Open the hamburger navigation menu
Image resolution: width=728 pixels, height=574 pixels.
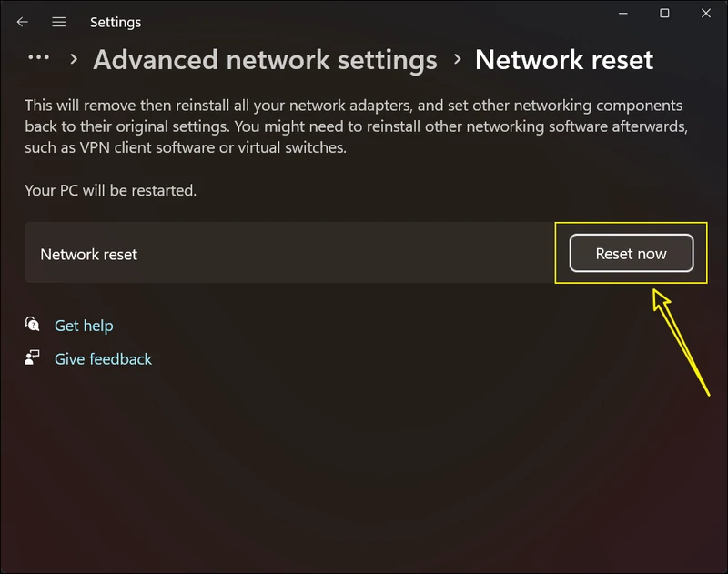59,22
